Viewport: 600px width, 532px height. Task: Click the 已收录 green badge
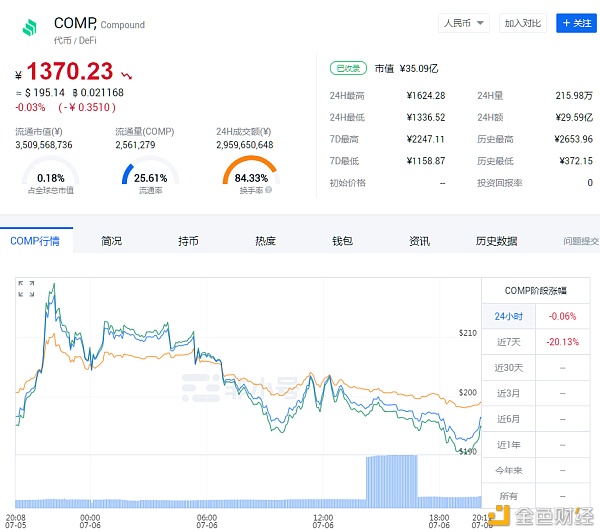tap(348, 69)
